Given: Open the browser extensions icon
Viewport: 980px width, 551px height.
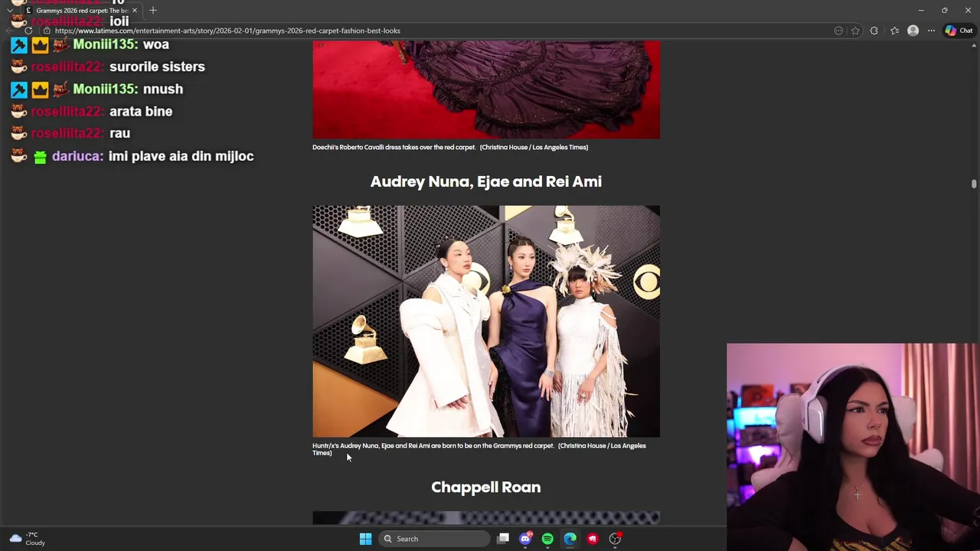Looking at the screenshot, I should tap(874, 31).
